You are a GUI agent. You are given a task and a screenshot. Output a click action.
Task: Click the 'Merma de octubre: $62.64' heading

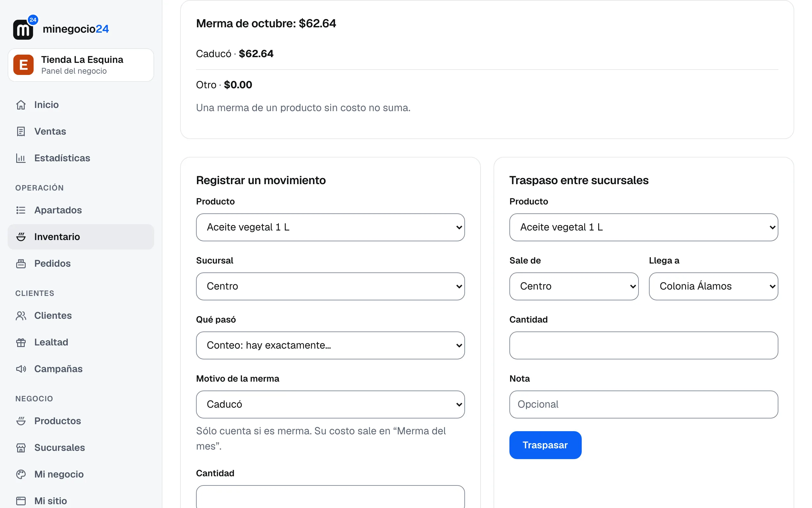266,23
